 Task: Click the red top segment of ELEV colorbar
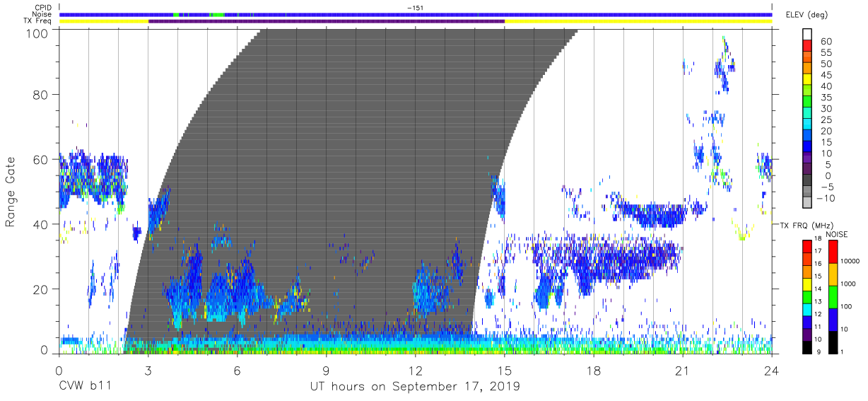(x=809, y=47)
